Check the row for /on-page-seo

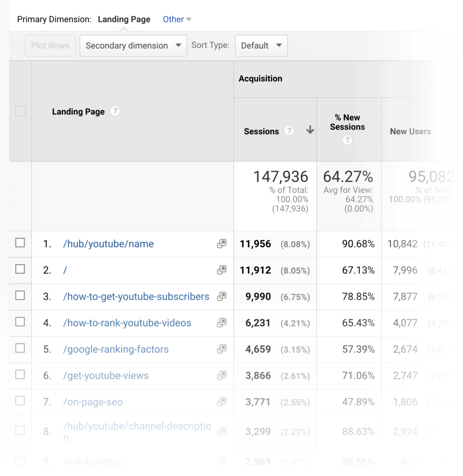click(x=20, y=401)
